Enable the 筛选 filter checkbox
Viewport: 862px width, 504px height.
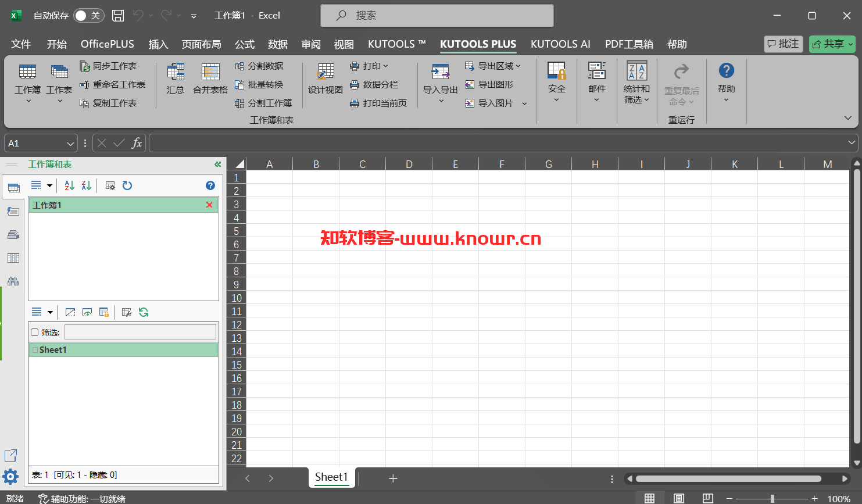click(x=34, y=333)
